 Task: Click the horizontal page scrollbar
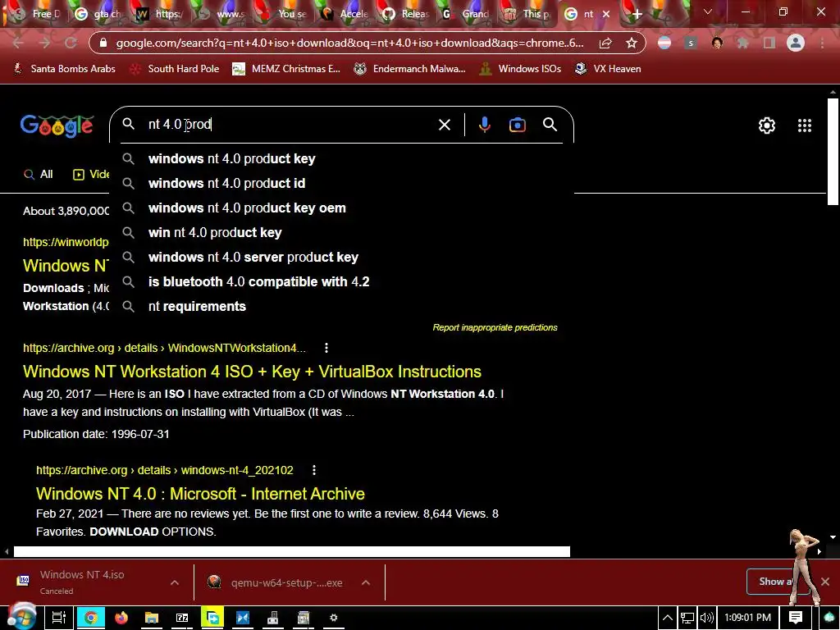[x=292, y=551]
